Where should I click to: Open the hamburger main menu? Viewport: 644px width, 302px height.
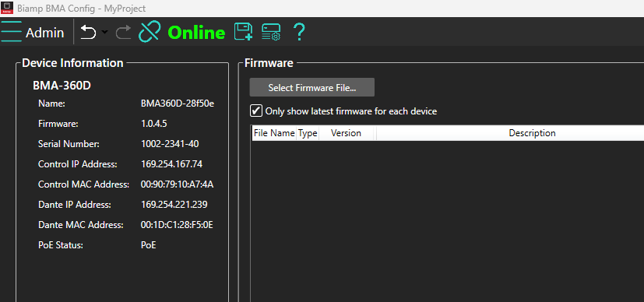click(11, 32)
